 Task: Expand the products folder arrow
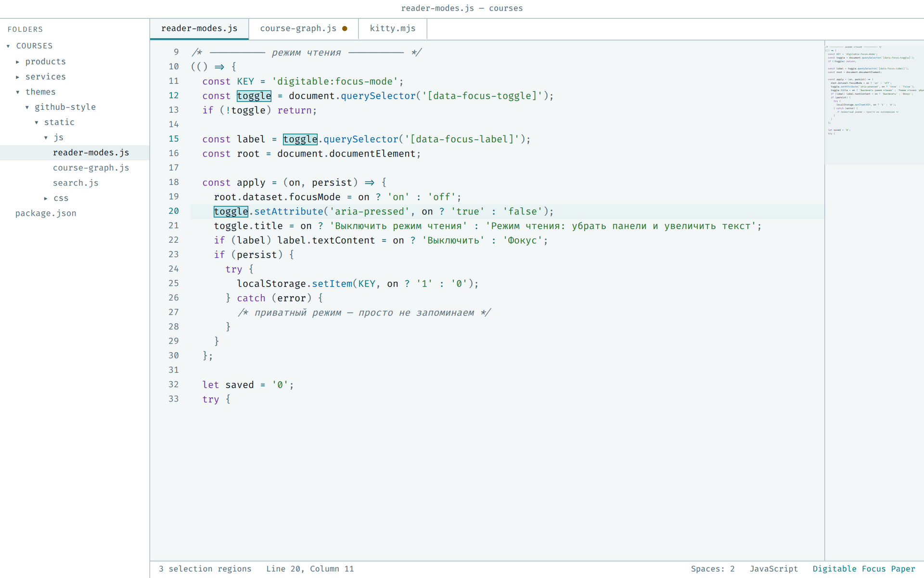(x=18, y=62)
